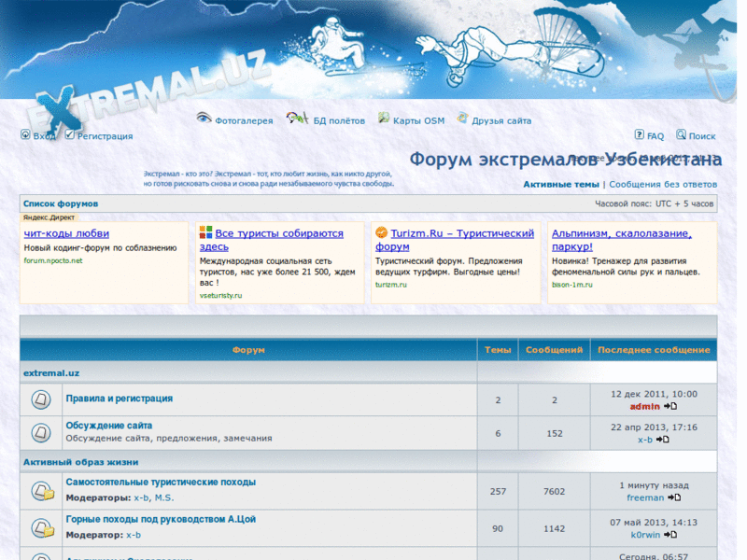
Task: Select the extremal.uz category header
Action: click(x=51, y=372)
